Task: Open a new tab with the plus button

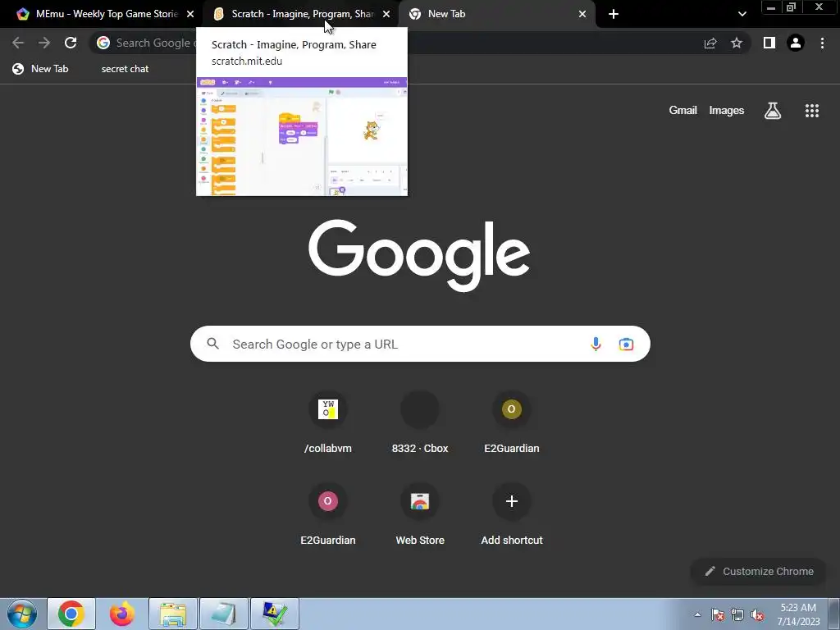Action: click(614, 14)
